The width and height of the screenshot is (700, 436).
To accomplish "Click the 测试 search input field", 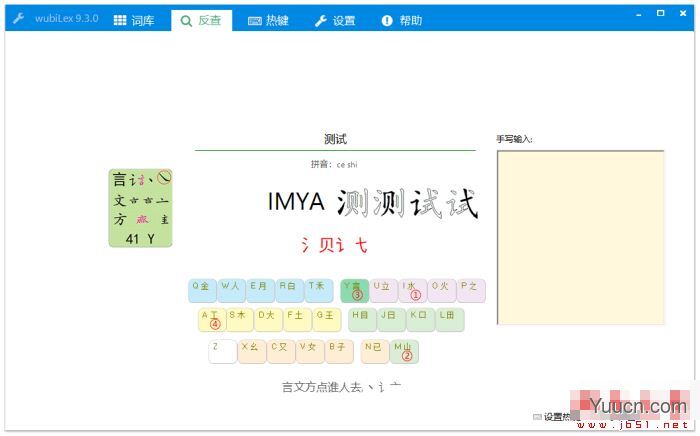I will pyautogui.click(x=335, y=140).
